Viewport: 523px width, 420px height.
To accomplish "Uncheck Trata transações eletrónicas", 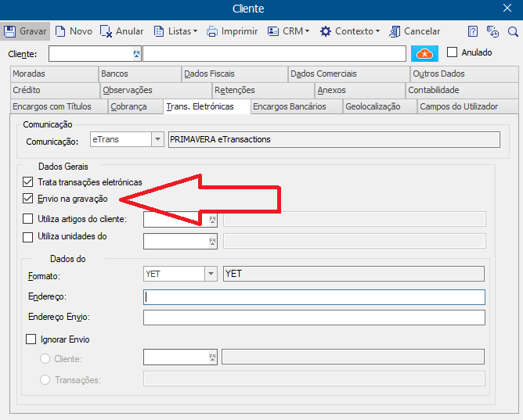I will point(29,181).
